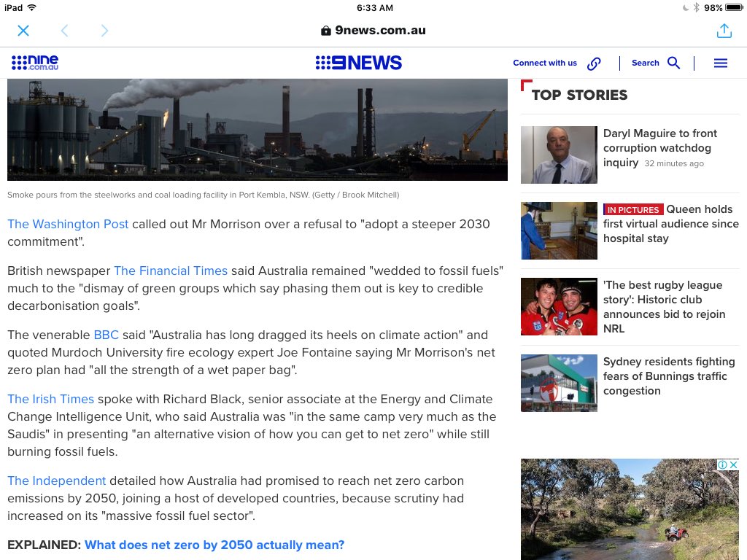Tap the Port Kembla steelworks photo
The height and width of the screenshot is (560, 747).
pos(258,130)
